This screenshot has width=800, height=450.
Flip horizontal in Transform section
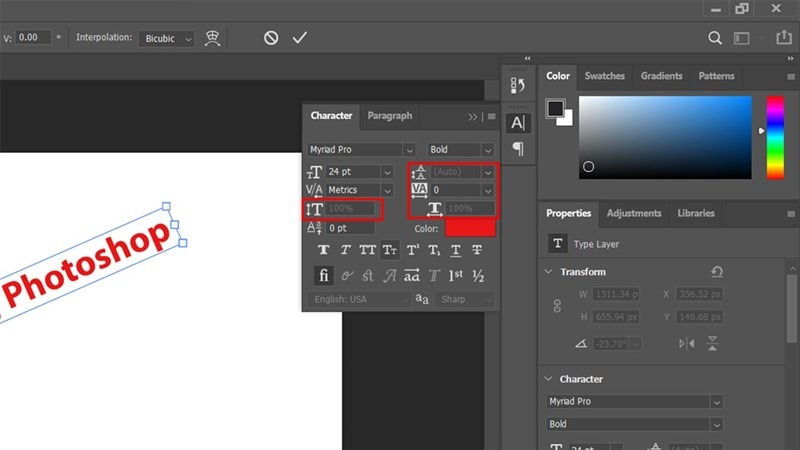687,344
